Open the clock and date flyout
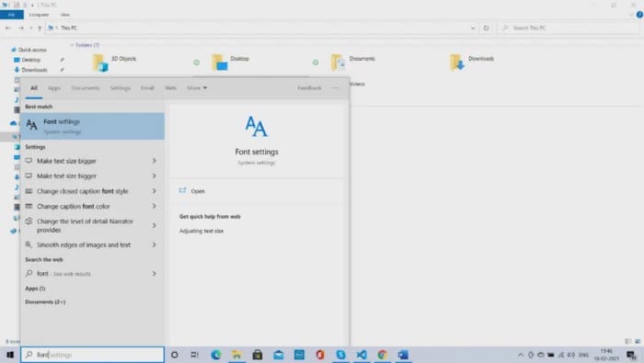This screenshot has width=644, height=363. point(606,355)
